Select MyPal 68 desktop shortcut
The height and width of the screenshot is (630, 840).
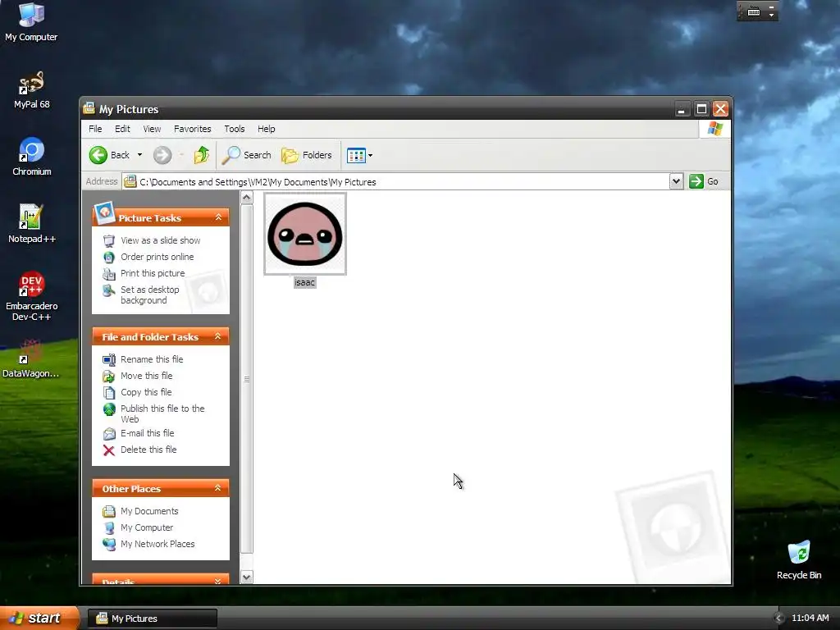point(31,90)
